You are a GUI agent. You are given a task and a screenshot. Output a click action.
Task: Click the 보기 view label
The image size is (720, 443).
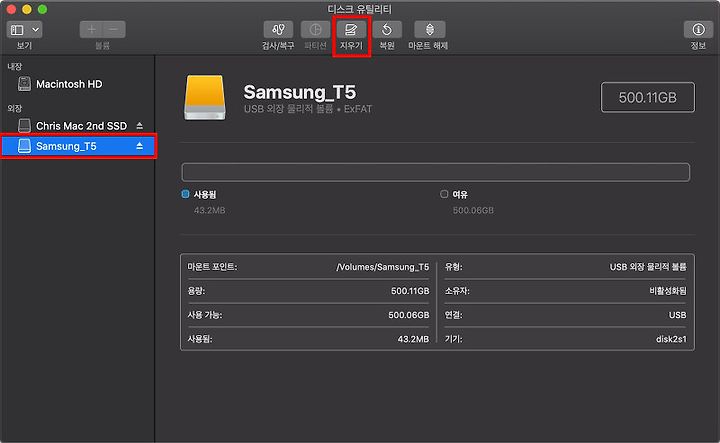click(24, 45)
